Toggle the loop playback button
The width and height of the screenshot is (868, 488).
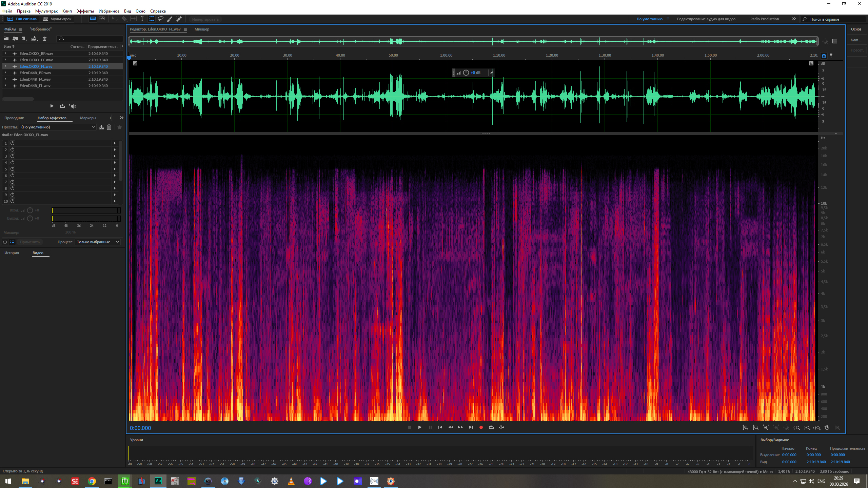click(x=491, y=427)
